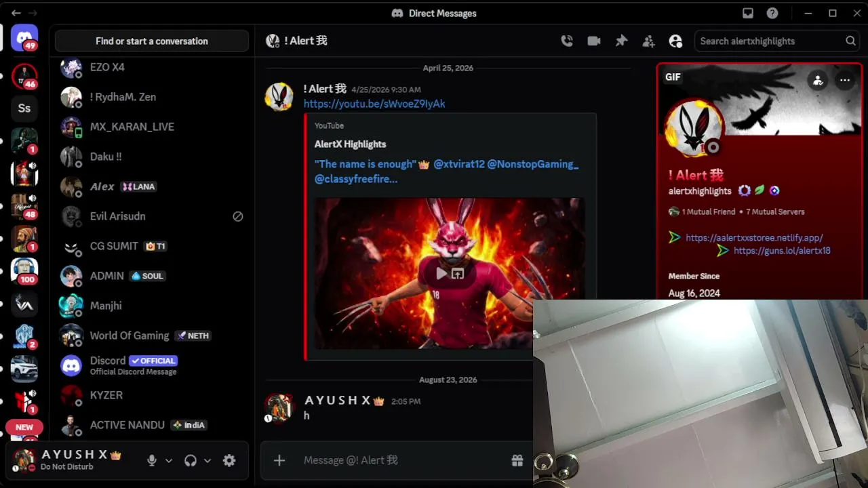Open Alex LANA conversation

[152, 186]
